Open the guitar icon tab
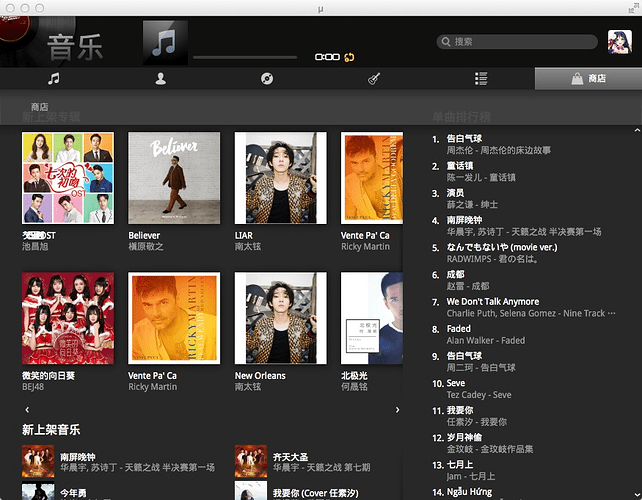This screenshot has height=500, width=642. tap(374, 78)
